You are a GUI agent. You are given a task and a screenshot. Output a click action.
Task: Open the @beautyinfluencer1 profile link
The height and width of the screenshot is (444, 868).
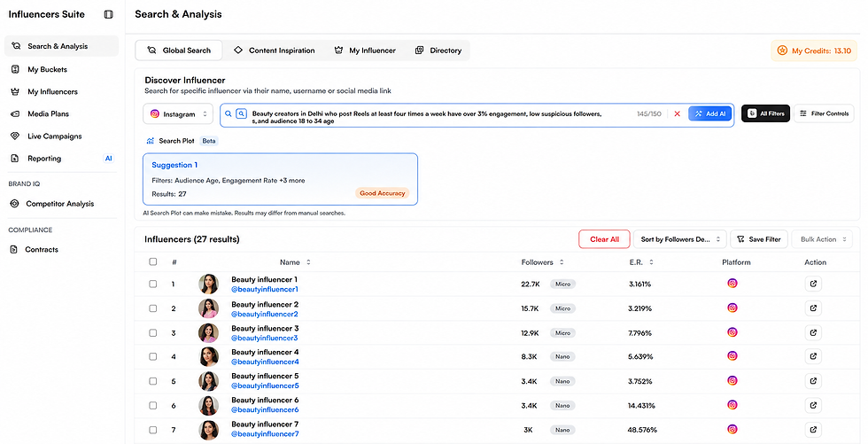(x=265, y=289)
